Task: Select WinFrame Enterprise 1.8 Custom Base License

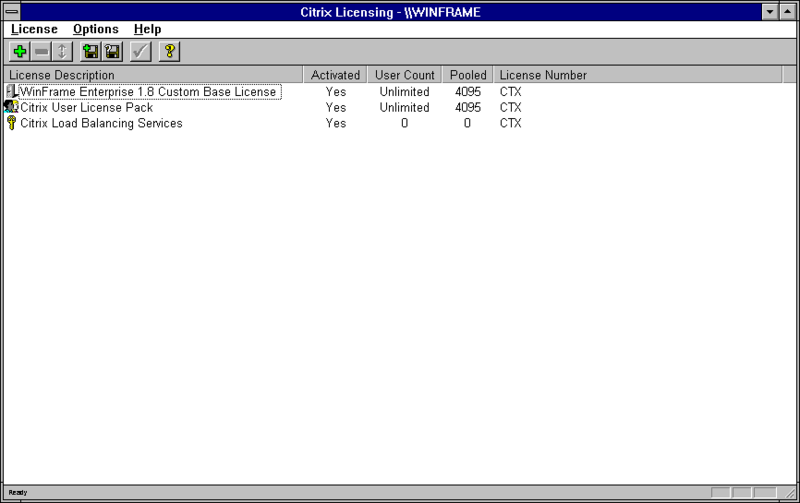Action: click(150, 92)
